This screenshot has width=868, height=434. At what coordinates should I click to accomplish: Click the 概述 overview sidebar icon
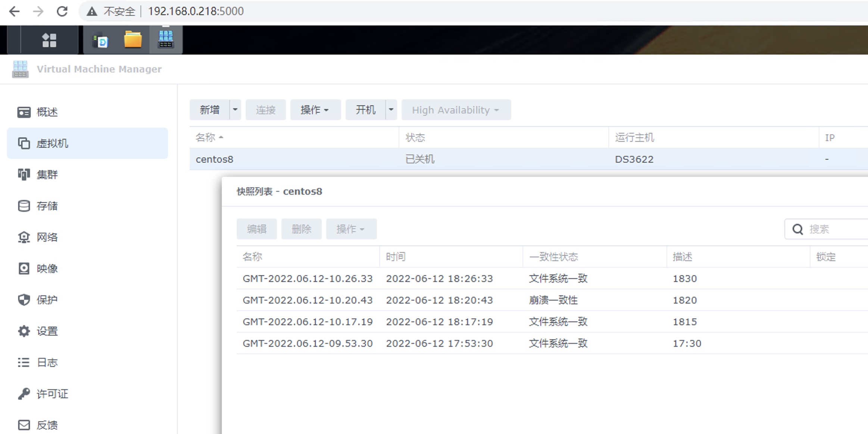coord(24,112)
